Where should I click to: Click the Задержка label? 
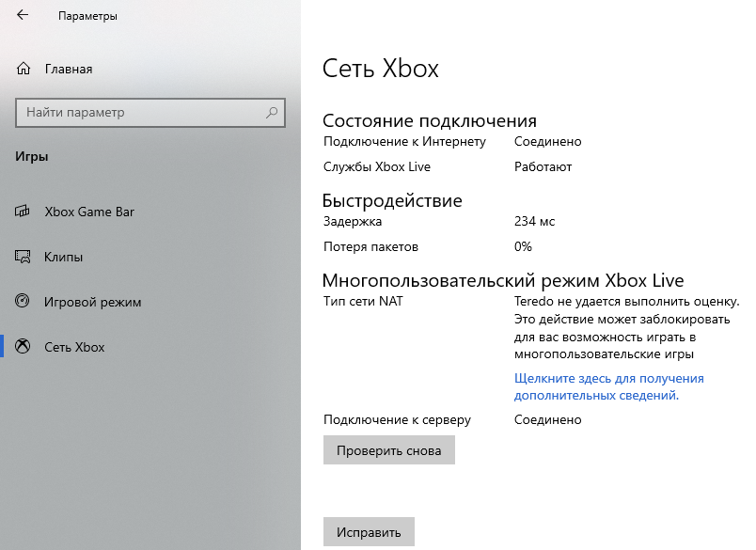(353, 221)
